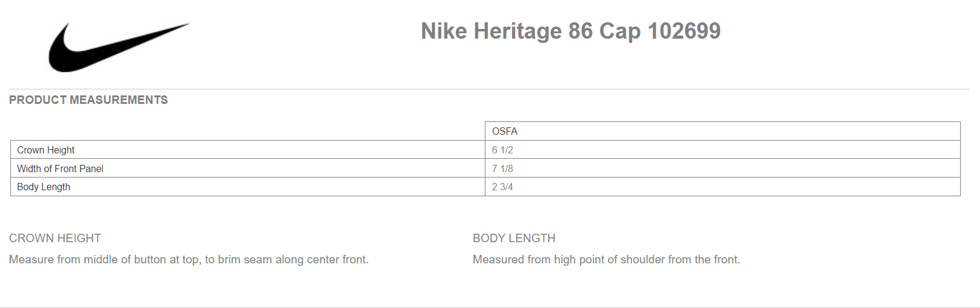Click the Body Length row label
Screen dimensions: 980x308
(43, 187)
